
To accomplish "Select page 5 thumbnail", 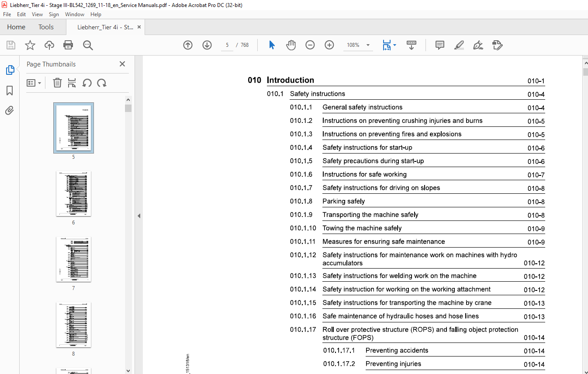I will (73, 128).
